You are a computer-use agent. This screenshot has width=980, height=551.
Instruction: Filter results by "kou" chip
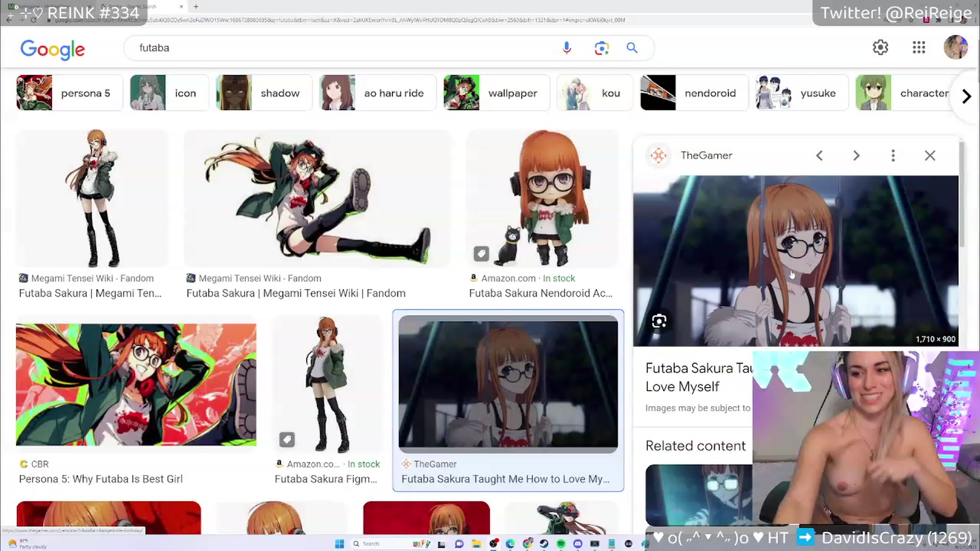[x=595, y=93]
